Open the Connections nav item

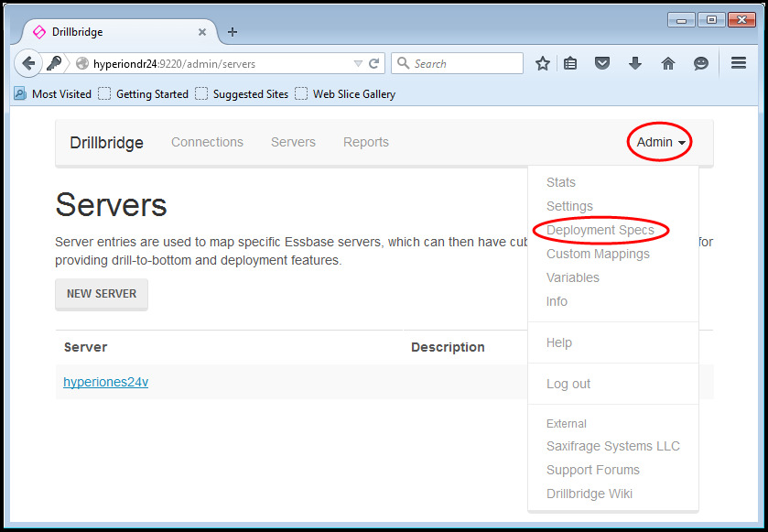point(207,142)
